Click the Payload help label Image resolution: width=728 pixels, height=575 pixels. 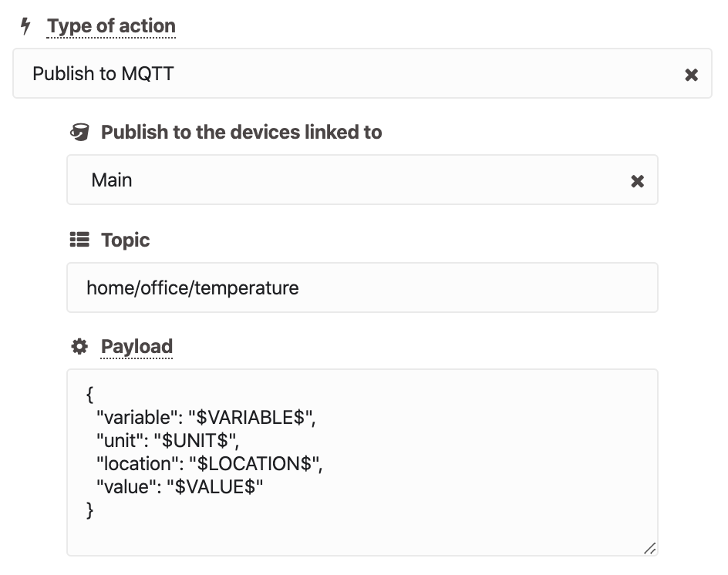click(x=137, y=347)
